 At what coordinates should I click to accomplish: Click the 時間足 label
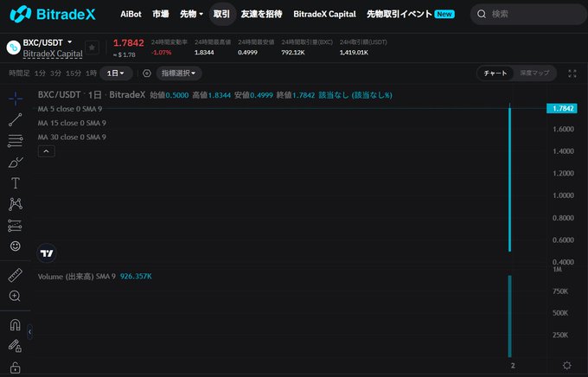[x=19, y=73]
